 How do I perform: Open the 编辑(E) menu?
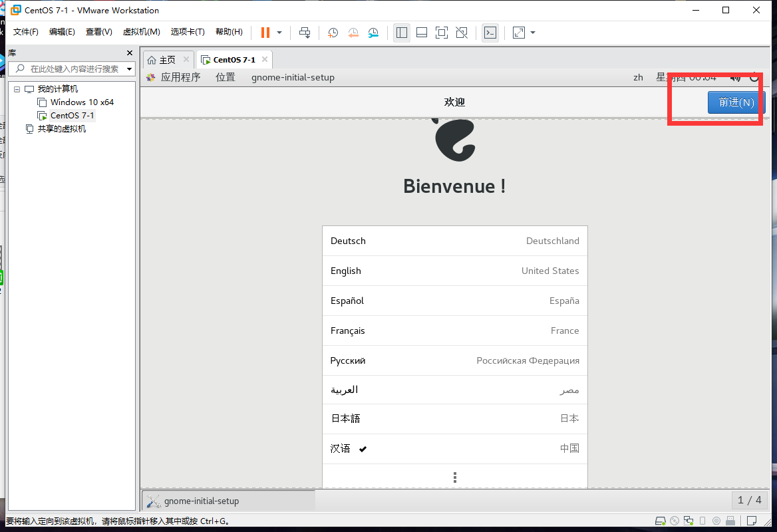(62, 32)
